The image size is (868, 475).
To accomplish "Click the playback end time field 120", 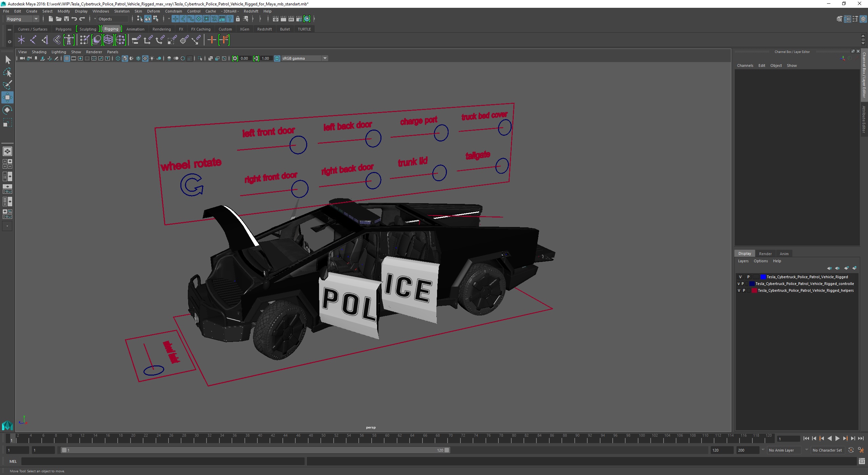I will pos(722,450).
